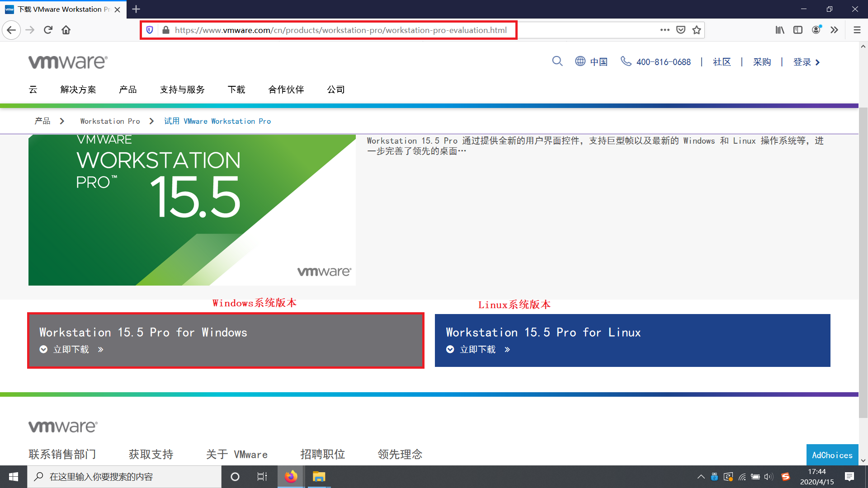Open the 支持与服务 menu
The height and width of the screenshot is (488, 868).
point(182,89)
